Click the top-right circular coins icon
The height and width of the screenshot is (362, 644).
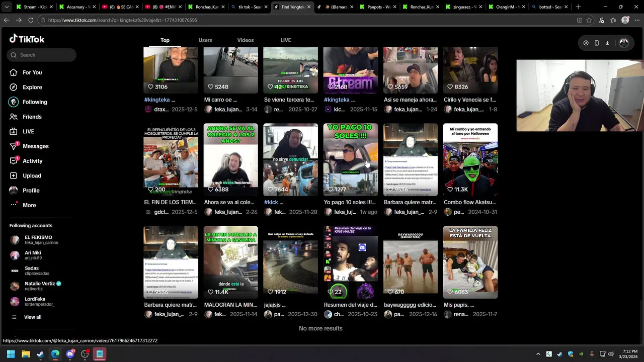coord(586,43)
